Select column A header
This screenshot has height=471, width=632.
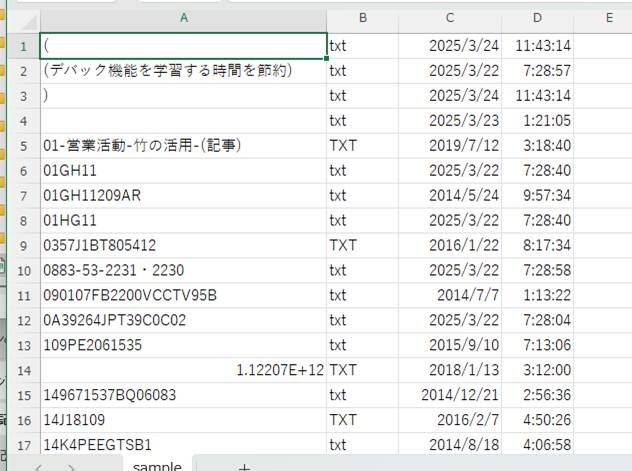click(x=183, y=17)
